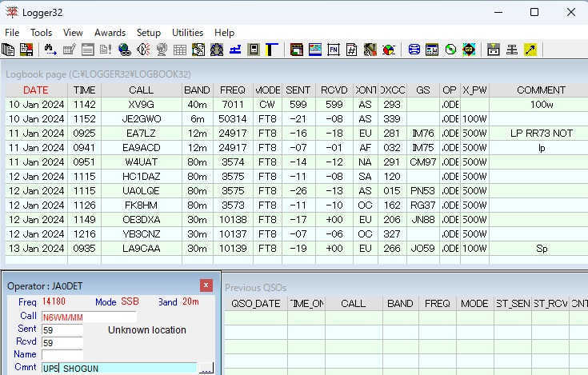Click the QSO_DATE header in Previous QSOs

[x=256, y=304]
